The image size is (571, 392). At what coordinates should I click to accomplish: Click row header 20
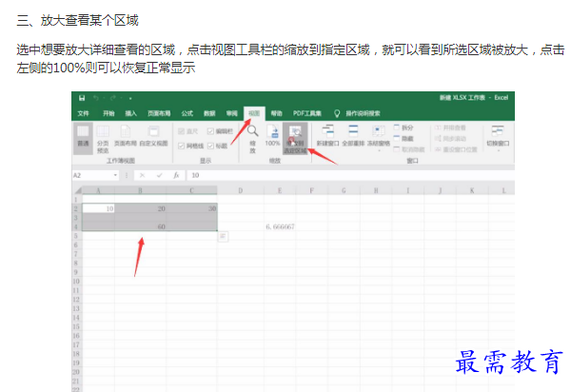pyautogui.click(x=76, y=372)
